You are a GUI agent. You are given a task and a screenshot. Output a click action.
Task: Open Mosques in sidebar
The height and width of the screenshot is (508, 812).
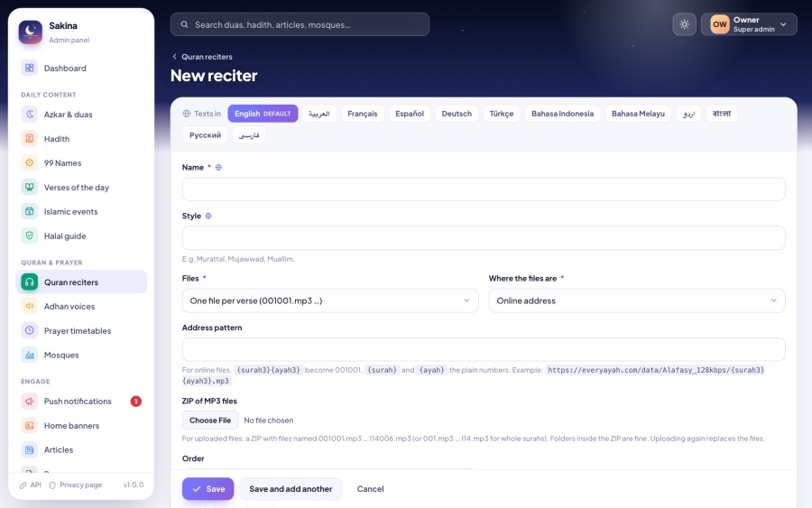click(x=81, y=355)
